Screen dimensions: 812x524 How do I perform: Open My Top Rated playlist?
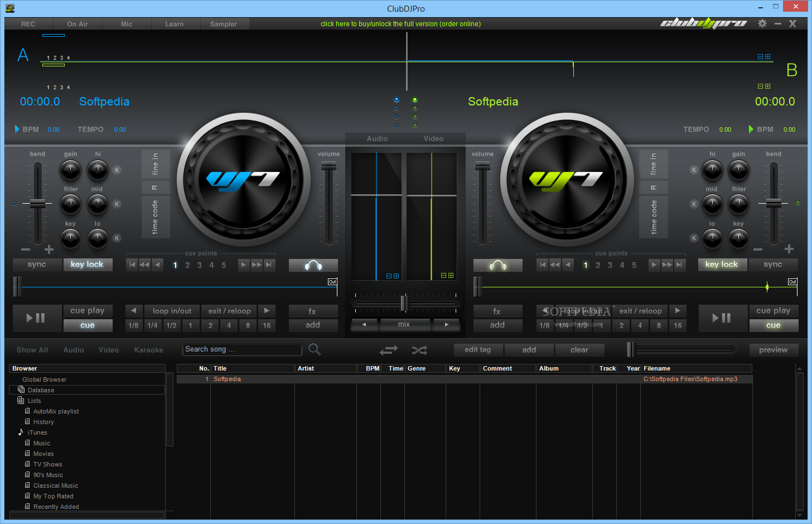tap(53, 496)
